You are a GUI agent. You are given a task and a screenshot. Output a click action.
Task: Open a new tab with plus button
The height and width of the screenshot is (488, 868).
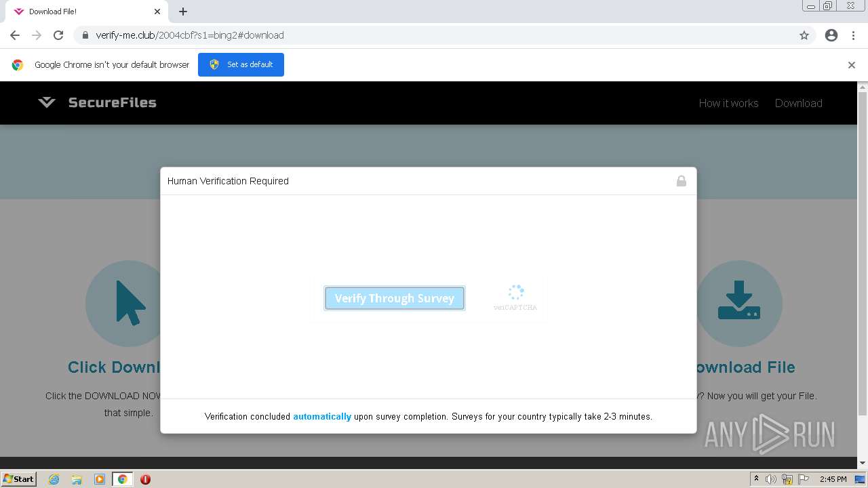pos(183,12)
